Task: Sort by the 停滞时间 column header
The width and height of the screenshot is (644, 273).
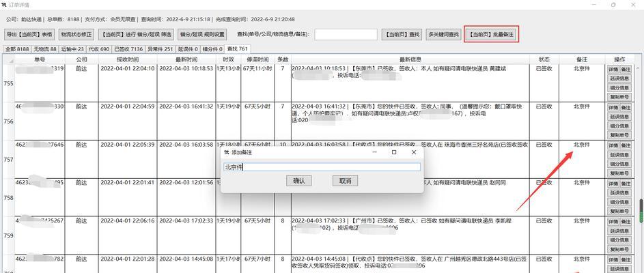Action: click(257, 59)
